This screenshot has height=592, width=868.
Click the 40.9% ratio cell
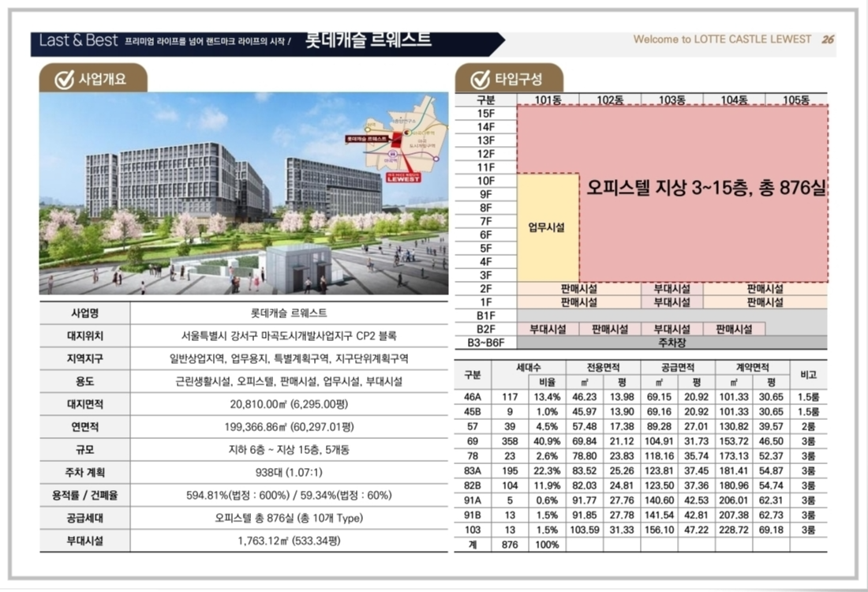tap(547, 441)
